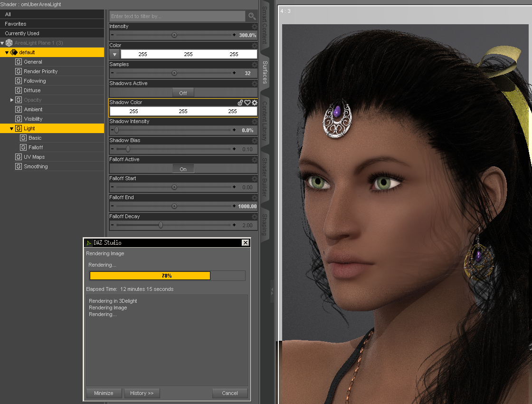532x404 pixels.
Task: Collapse the Light group arrow
Action: pyautogui.click(x=11, y=129)
